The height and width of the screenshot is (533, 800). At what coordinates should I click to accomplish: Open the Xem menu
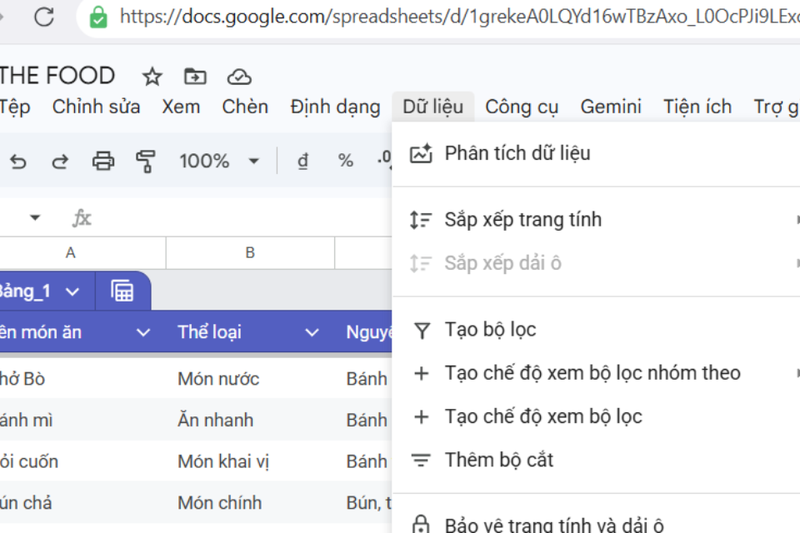click(181, 107)
